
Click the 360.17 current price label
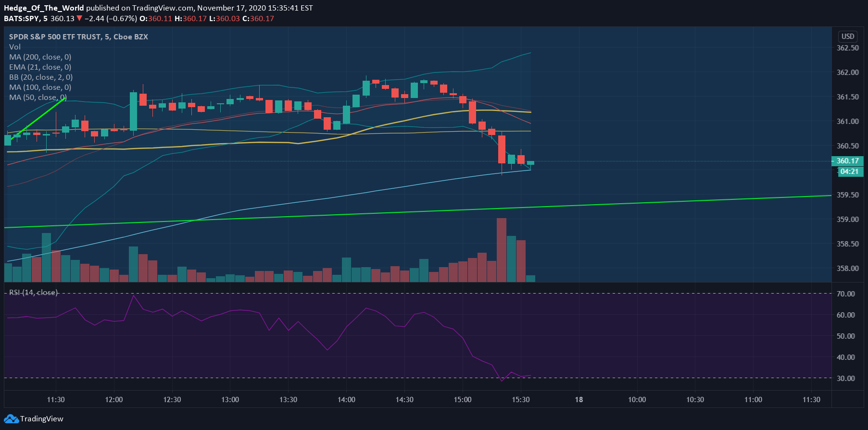[x=847, y=161]
